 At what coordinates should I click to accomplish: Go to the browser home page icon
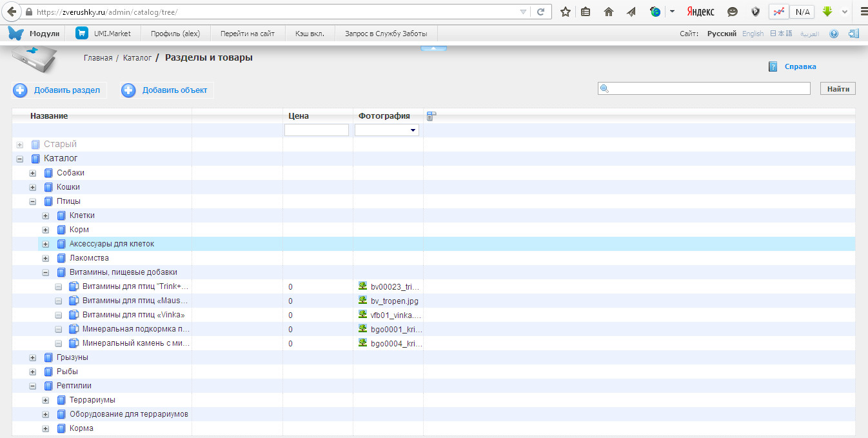(608, 12)
